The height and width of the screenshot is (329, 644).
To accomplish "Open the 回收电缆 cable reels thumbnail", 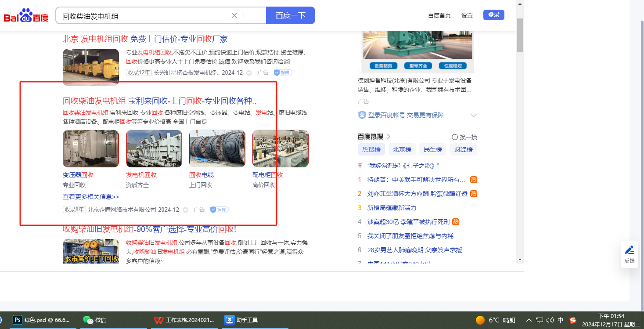I will 217,148.
